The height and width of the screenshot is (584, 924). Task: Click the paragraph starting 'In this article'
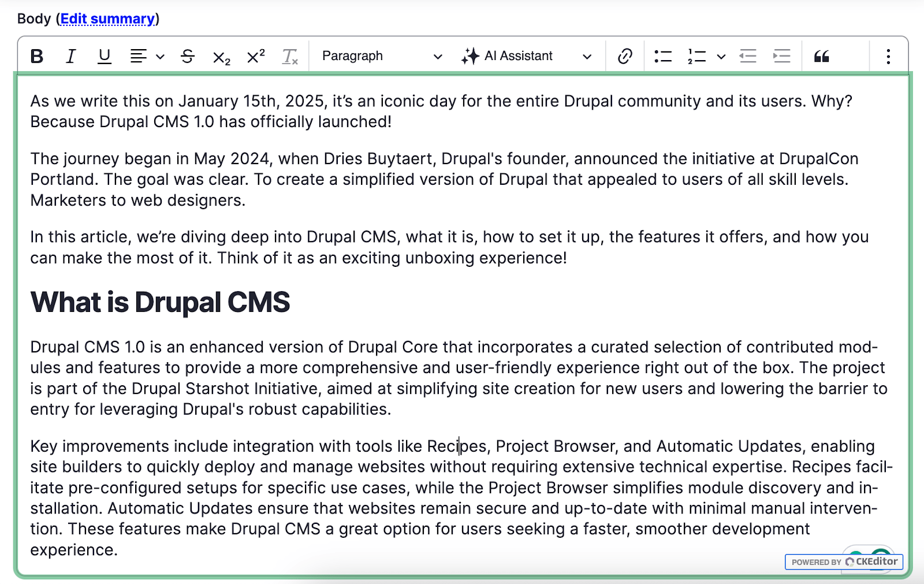[x=449, y=247]
